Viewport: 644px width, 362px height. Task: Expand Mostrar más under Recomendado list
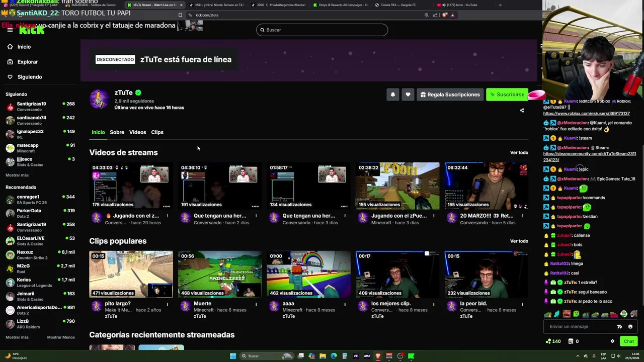pos(17,337)
